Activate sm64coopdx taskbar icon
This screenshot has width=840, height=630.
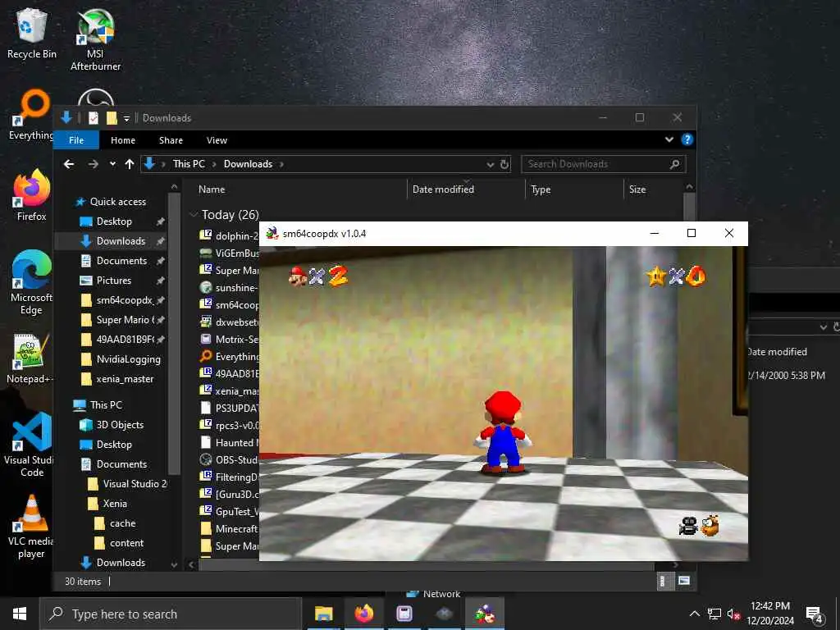pos(485,614)
